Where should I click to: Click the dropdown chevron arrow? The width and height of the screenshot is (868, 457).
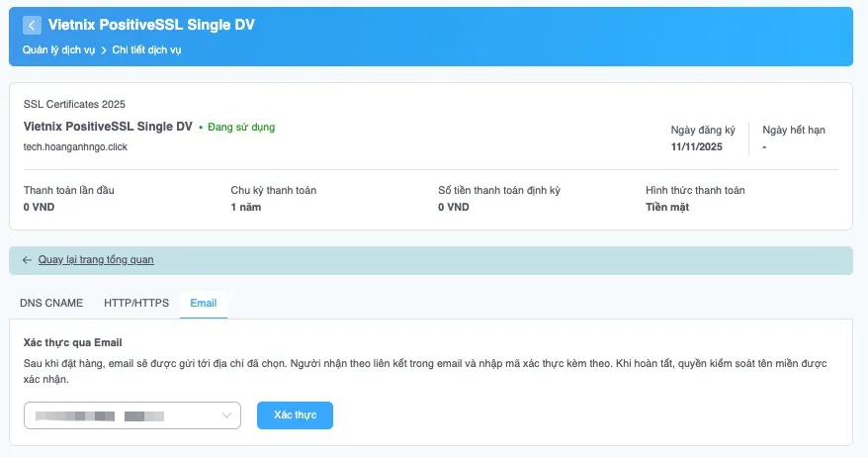pyautogui.click(x=226, y=415)
